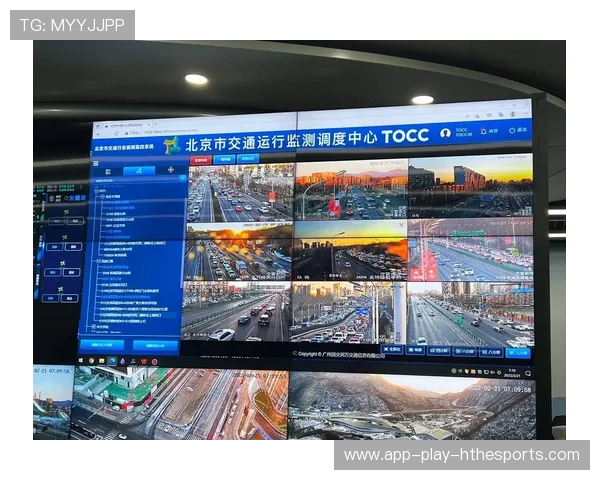600x480 pixels.
Task: Select the middle-right feed with red banners
Action: [x=471, y=250]
